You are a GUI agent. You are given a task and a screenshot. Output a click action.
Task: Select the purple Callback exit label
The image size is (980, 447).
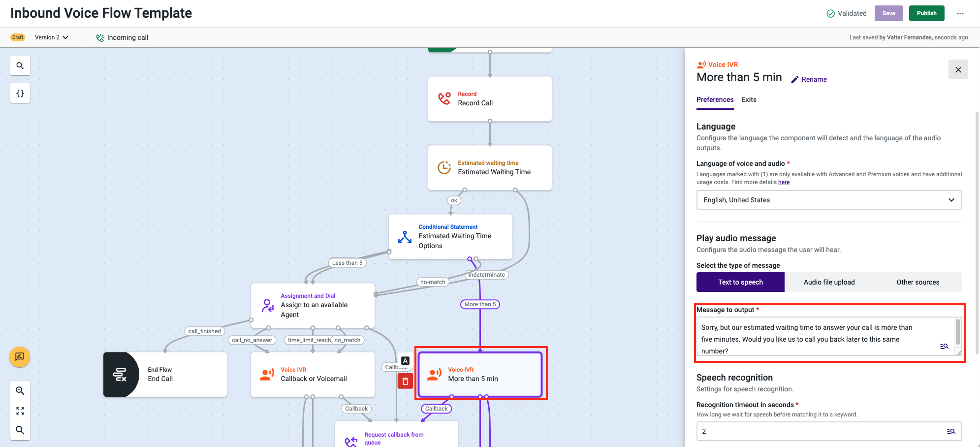pos(436,409)
